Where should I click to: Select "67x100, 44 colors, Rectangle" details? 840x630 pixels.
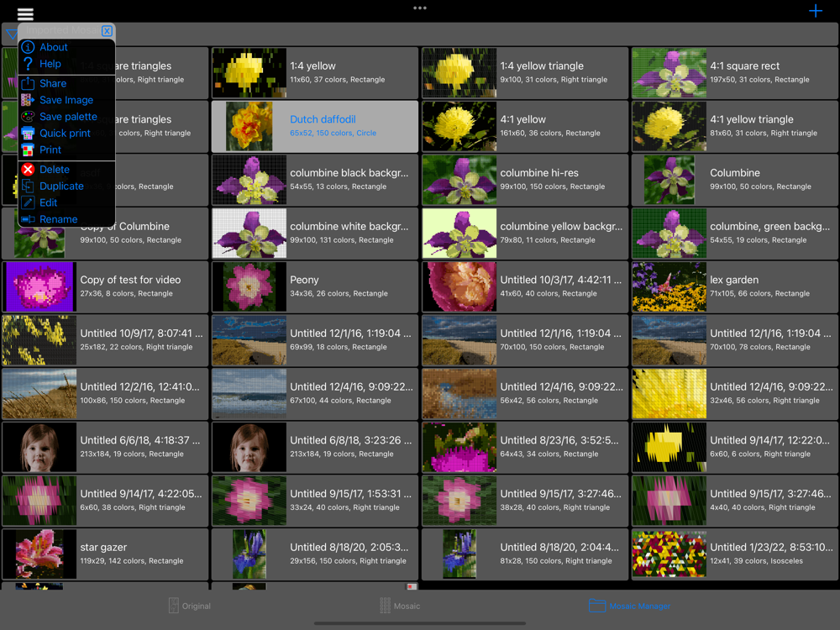[340, 401]
